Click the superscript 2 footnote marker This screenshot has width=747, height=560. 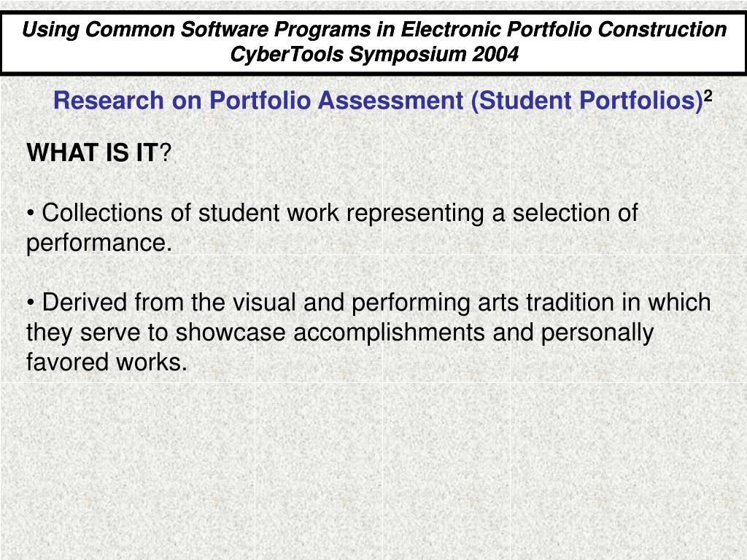(708, 96)
